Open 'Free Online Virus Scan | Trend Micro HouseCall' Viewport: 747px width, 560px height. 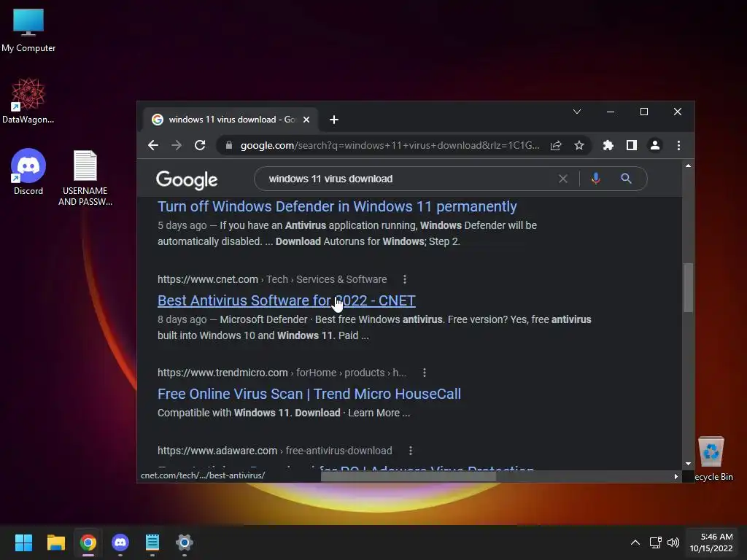[309, 394]
